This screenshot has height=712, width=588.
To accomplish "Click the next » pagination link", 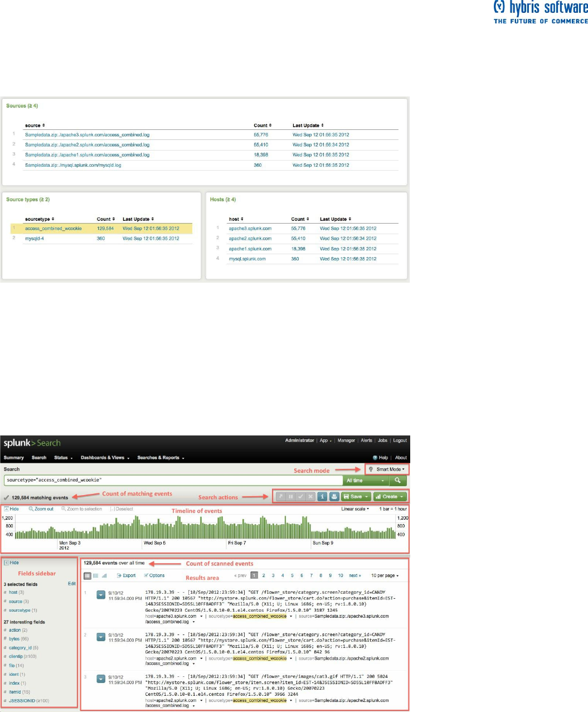I will point(355,575).
